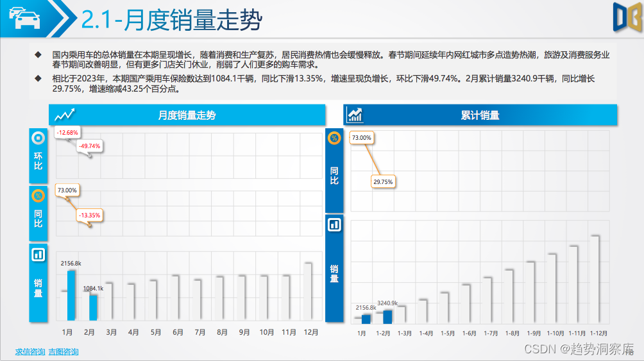This screenshot has height=361, width=644.
Task: Click the 环比 side label
Action: tap(38, 161)
